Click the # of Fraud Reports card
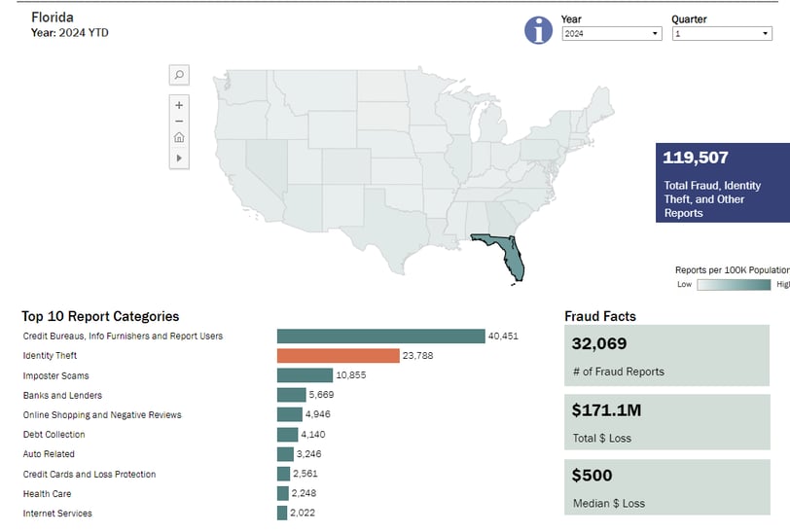This screenshot has height=532, width=790. (x=666, y=356)
